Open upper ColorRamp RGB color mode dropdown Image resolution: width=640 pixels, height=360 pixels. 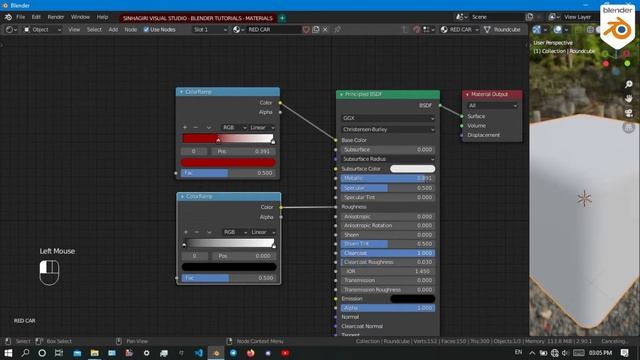[234, 127]
